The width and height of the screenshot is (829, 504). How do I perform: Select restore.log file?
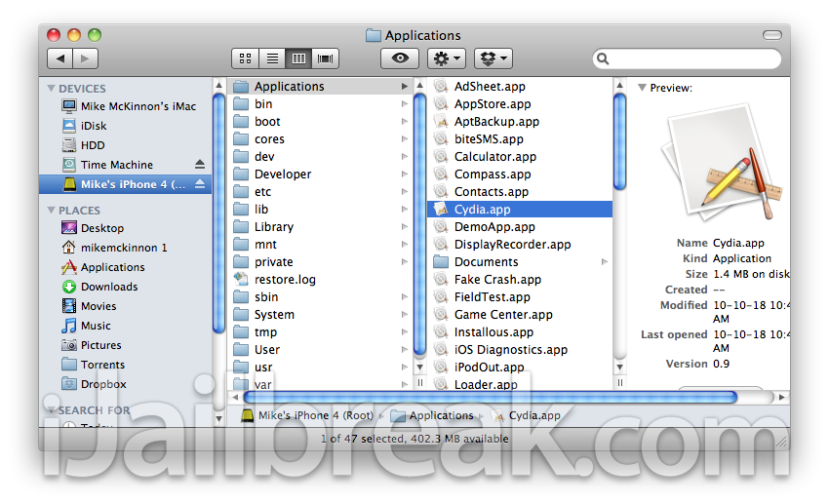[320, 280]
